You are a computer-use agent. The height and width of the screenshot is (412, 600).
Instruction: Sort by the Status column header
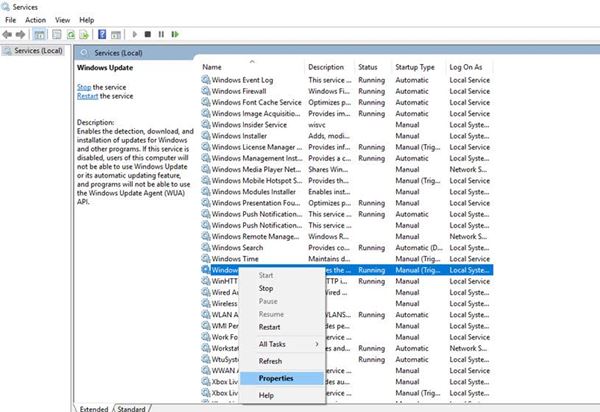(x=373, y=67)
